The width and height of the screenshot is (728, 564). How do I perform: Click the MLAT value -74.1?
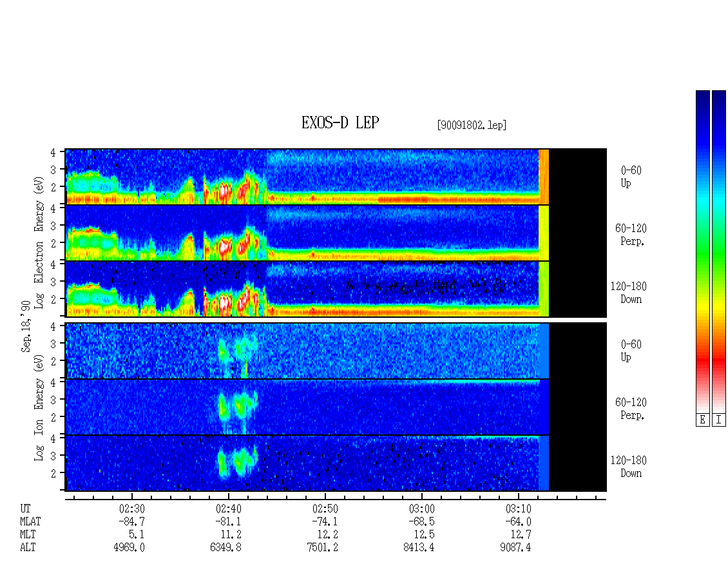pyautogui.click(x=325, y=521)
